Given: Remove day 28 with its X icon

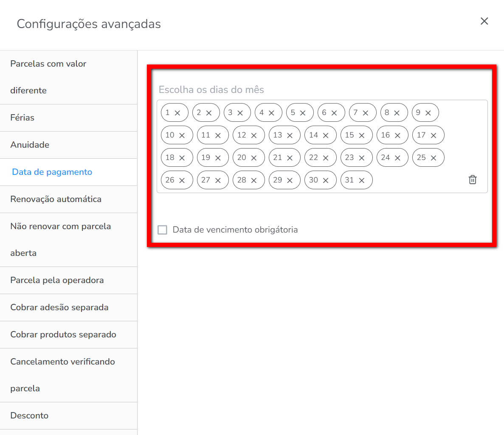Looking at the screenshot, I should pyautogui.click(x=254, y=180).
